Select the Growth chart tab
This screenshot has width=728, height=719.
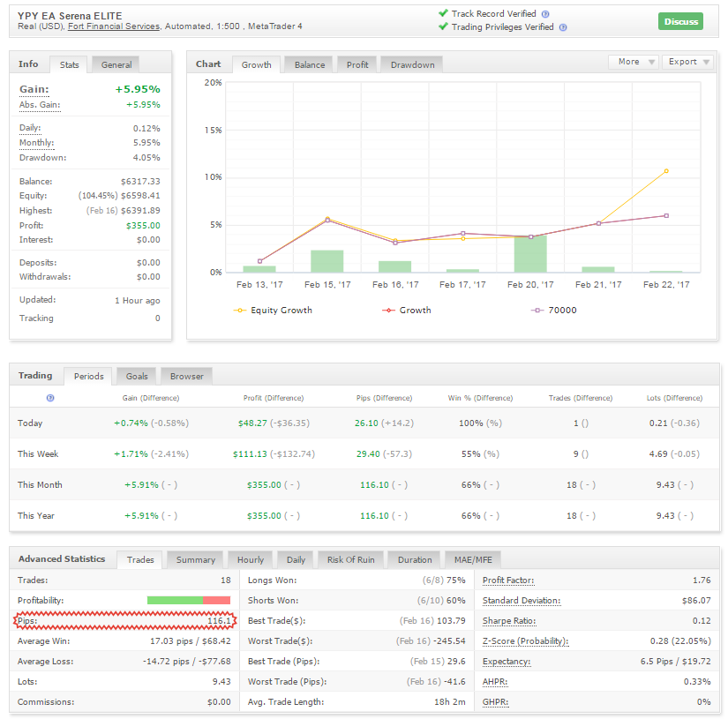pyautogui.click(x=256, y=65)
